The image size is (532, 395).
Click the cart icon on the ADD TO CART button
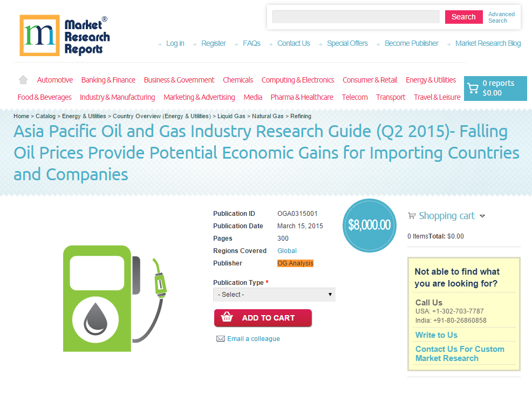[227, 318]
